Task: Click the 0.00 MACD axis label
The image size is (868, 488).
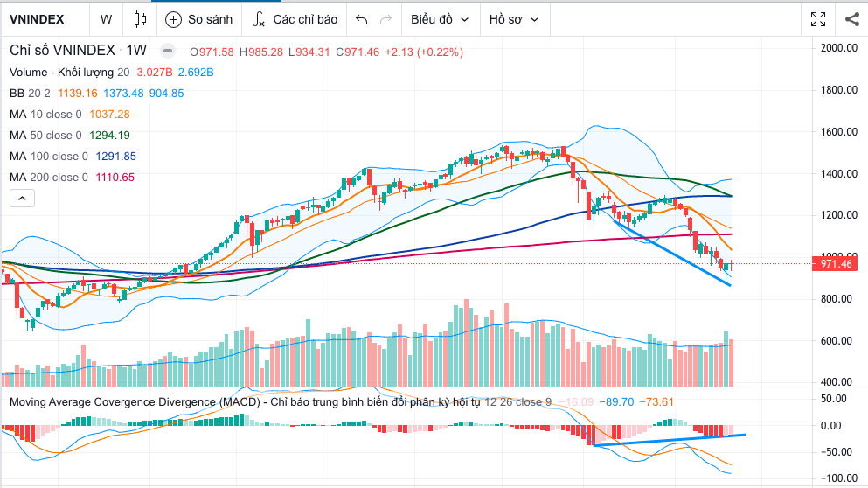Action: pyautogui.click(x=831, y=426)
